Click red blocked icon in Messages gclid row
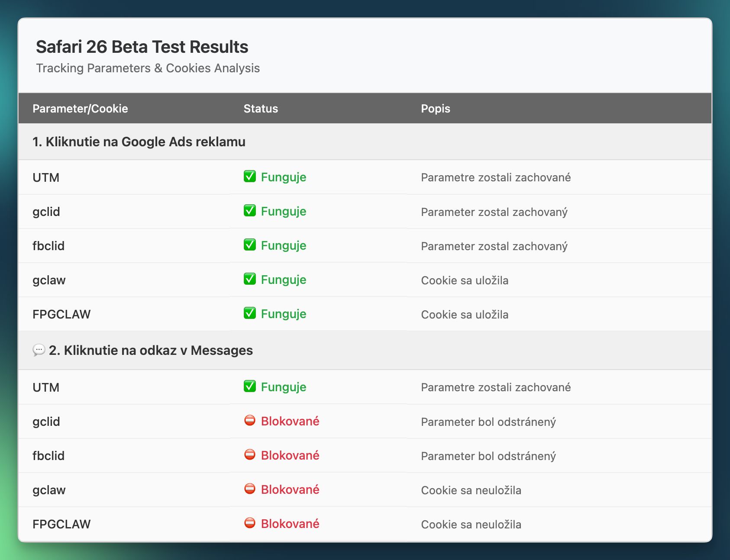730x560 pixels. [x=249, y=421]
